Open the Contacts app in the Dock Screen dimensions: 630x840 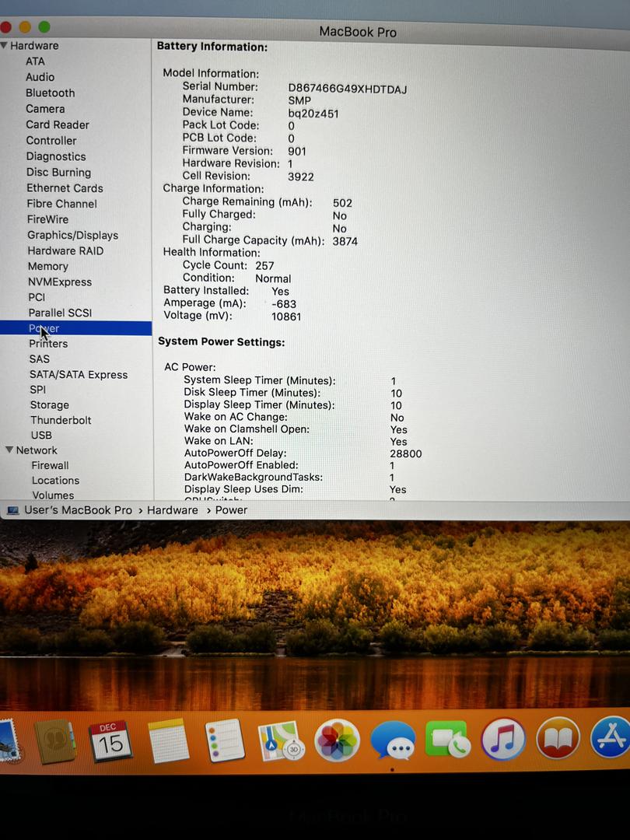click(x=54, y=741)
